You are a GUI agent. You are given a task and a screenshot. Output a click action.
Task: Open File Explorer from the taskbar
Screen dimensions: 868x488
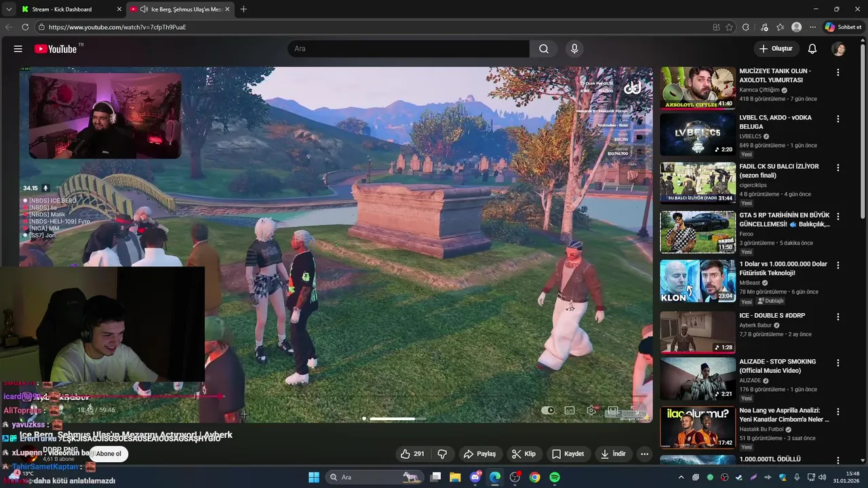click(455, 477)
